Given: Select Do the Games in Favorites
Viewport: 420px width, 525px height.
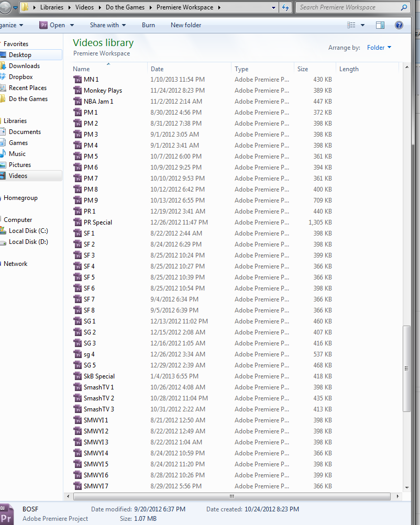Looking at the screenshot, I should pos(28,99).
